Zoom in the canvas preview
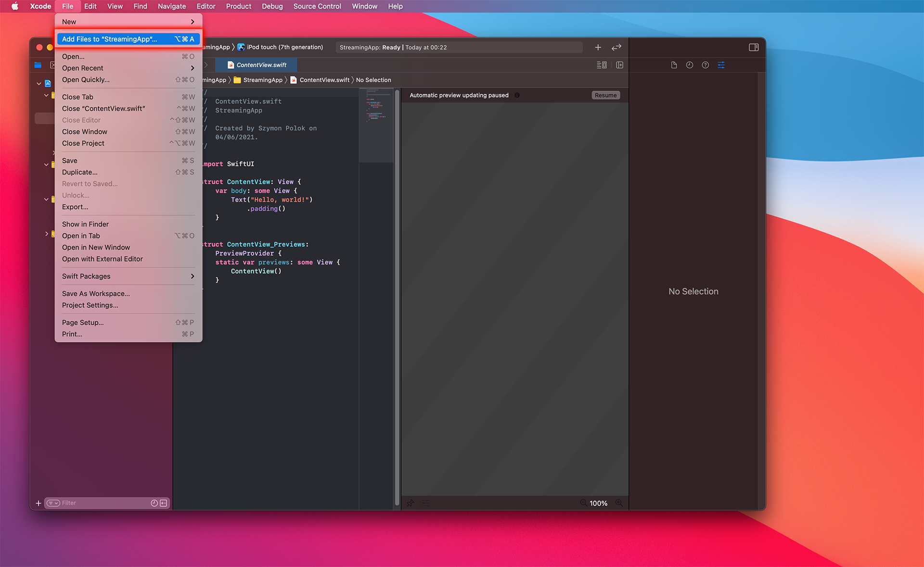The image size is (924, 567). tap(619, 503)
